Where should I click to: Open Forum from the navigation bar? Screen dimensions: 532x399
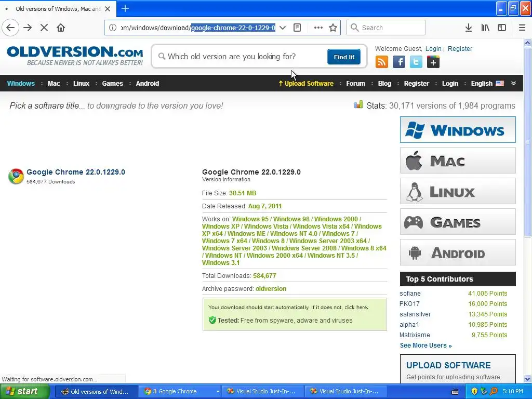click(355, 84)
